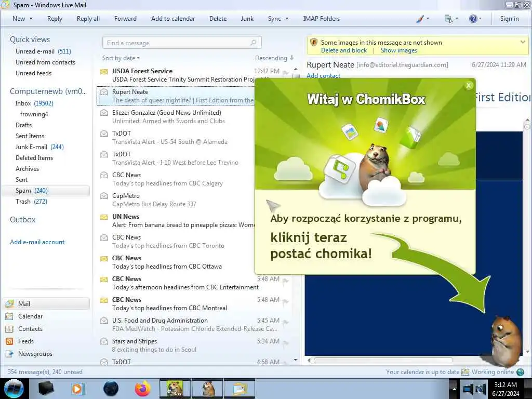Click the Working online globe icon
The width and height of the screenshot is (532, 399).
(x=520, y=372)
